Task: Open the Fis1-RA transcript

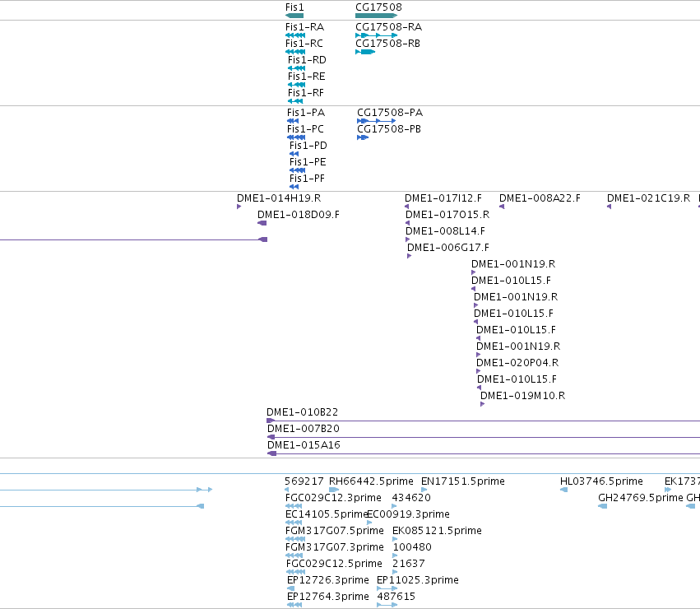Action: coord(295,35)
